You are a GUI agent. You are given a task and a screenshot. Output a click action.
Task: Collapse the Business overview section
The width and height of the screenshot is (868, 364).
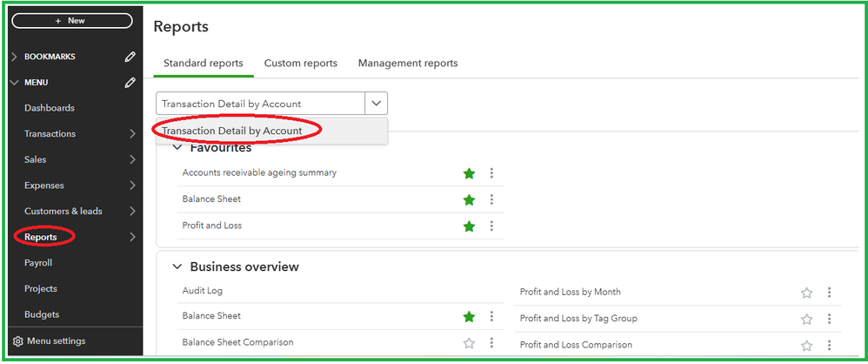(177, 266)
